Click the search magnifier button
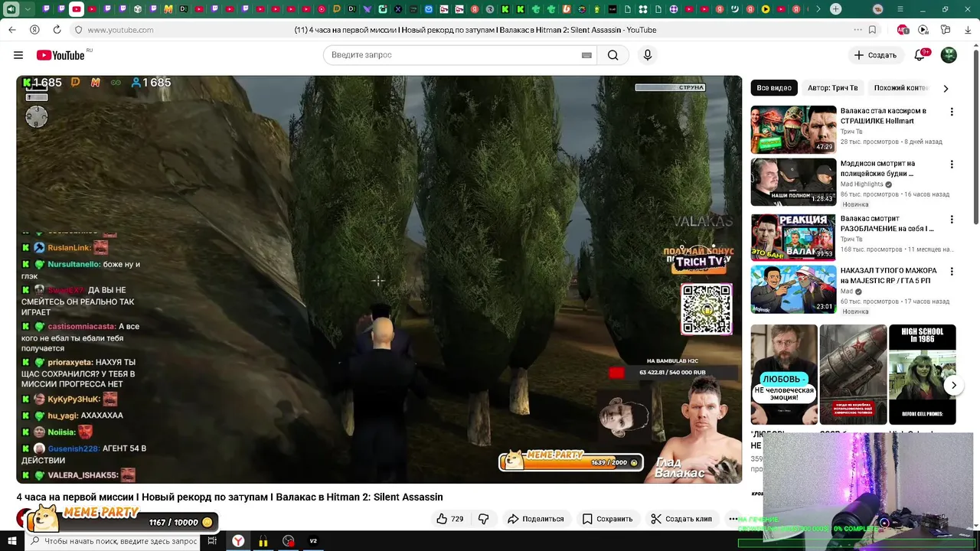 tap(613, 55)
